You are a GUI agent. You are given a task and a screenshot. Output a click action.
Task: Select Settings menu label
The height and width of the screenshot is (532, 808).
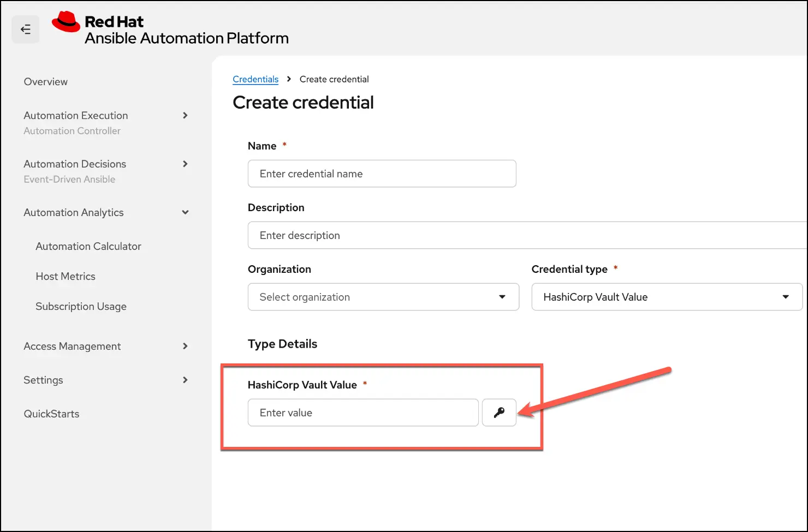(x=43, y=380)
